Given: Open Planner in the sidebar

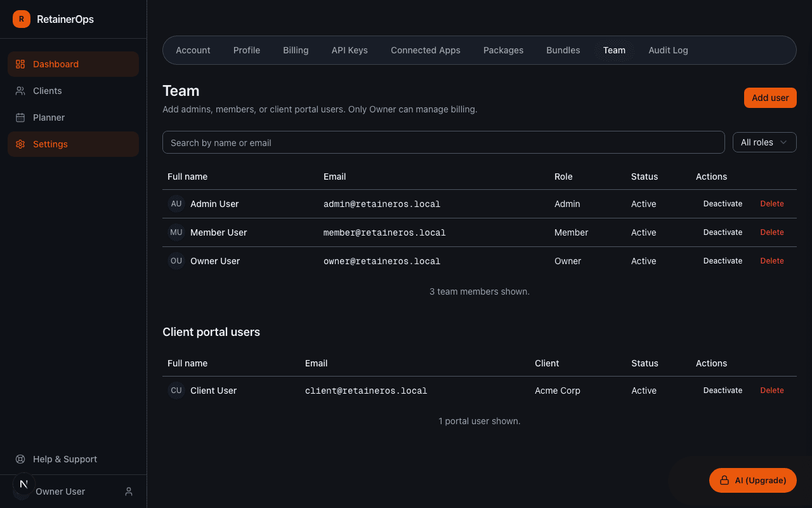Looking at the screenshot, I should click(x=73, y=117).
